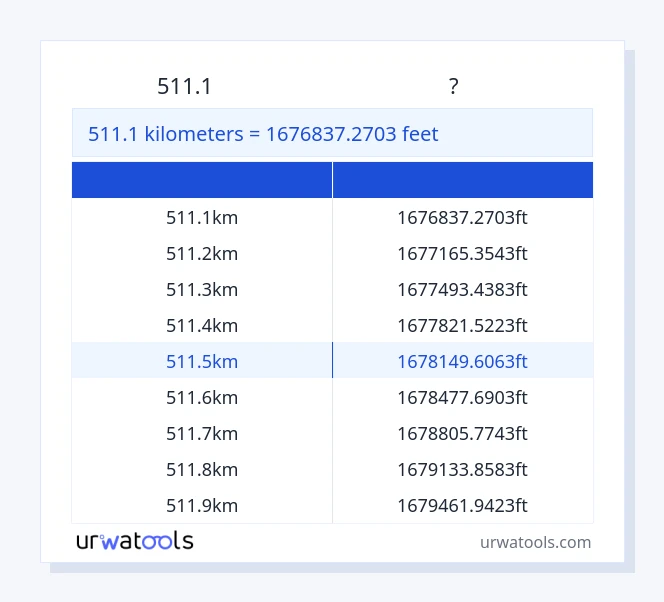Click the urwatools logo
664x602 pixels.
click(x=135, y=541)
